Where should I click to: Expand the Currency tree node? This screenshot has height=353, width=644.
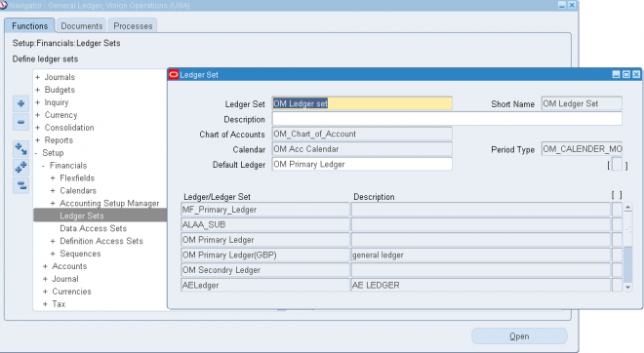(x=37, y=115)
